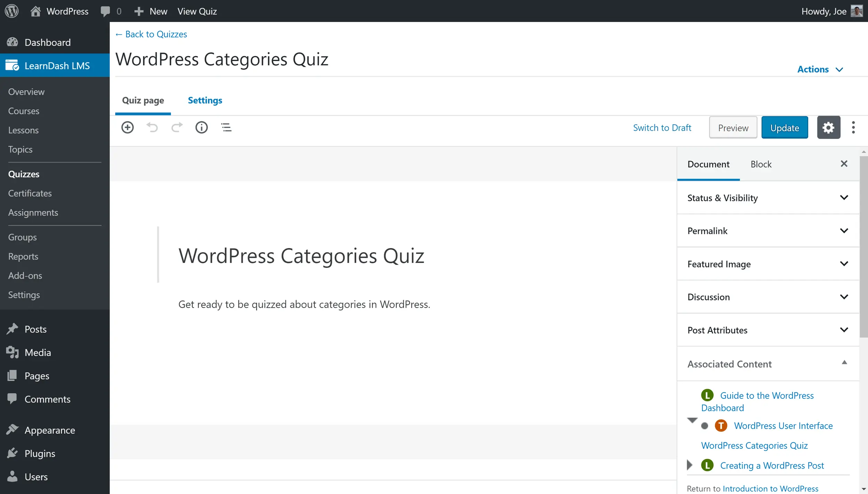Click the undo arrow icon
The width and height of the screenshot is (868, 494).
(152, 127)
